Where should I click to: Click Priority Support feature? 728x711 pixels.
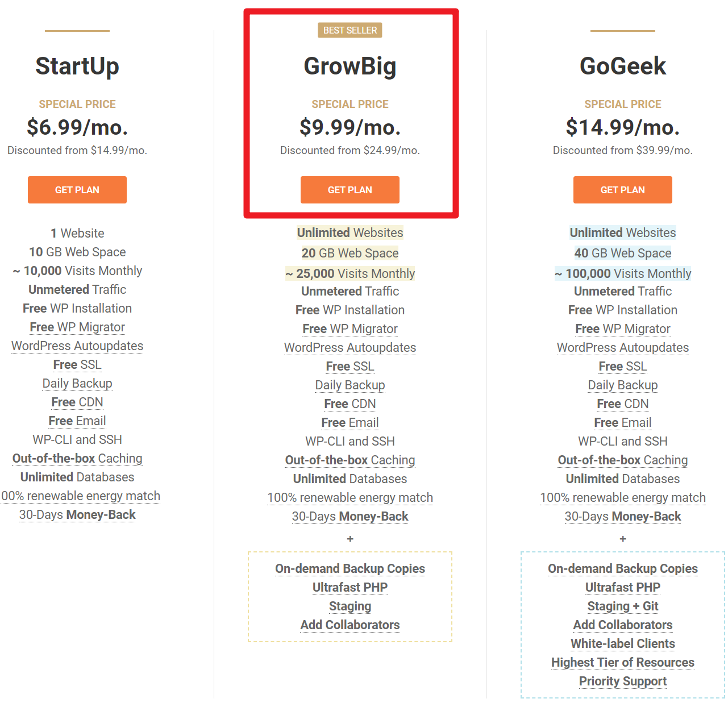(x=623, y=681)
